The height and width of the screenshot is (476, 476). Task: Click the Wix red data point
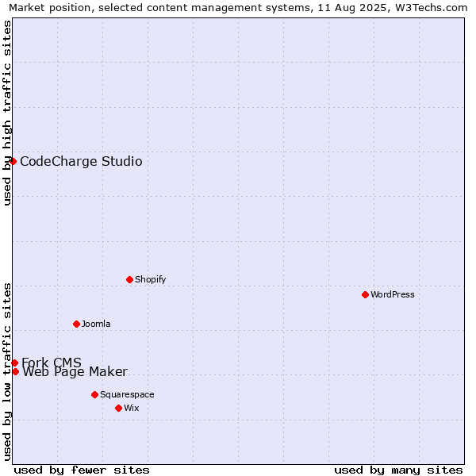(x=119, y=409)
